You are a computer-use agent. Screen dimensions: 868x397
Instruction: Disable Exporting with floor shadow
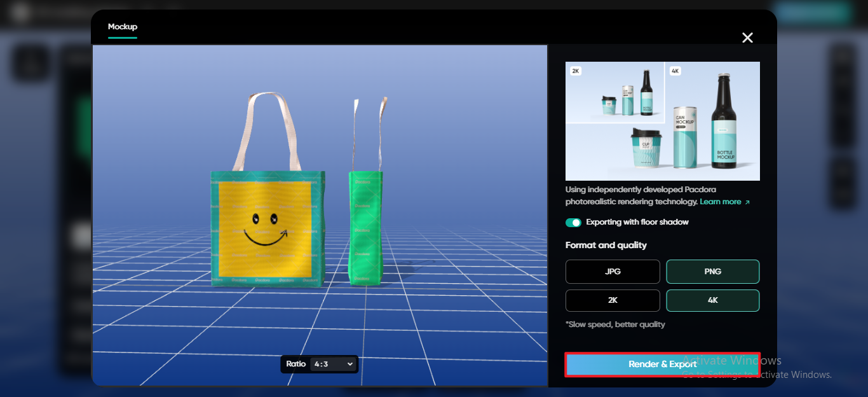pos(572,222)
